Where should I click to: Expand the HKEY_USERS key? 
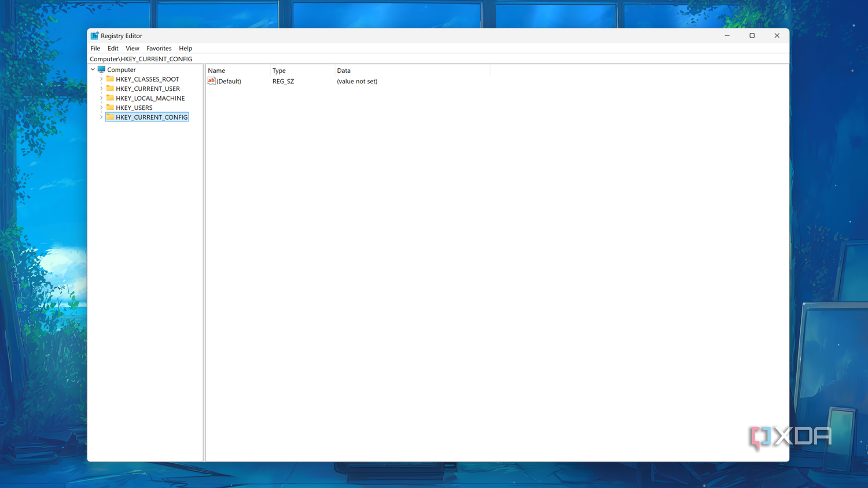101,108
